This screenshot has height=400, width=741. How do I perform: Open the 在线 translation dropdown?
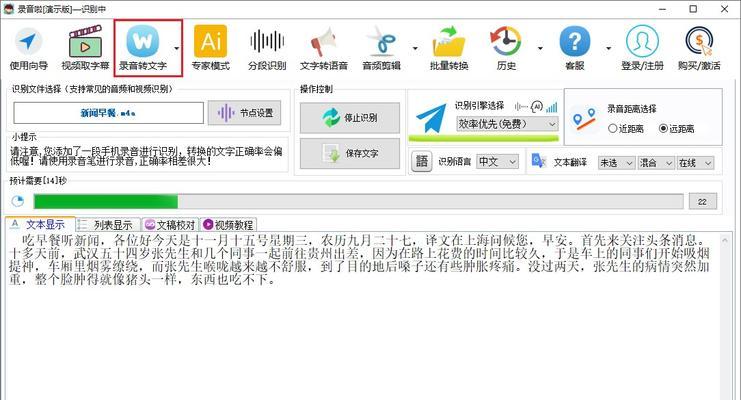click(x=695, y=163)
